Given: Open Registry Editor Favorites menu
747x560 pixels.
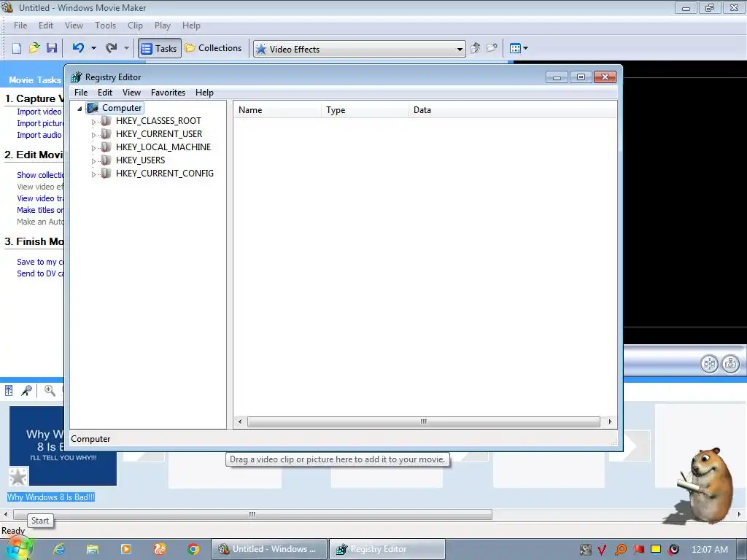Looking at the screenshot, I should click(169, 93).
